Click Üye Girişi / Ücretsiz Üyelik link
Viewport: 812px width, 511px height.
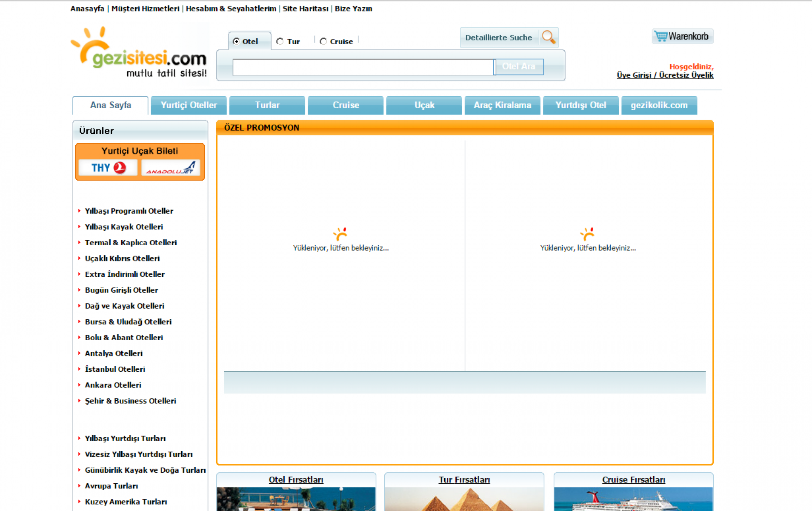(x=665, y=75)
